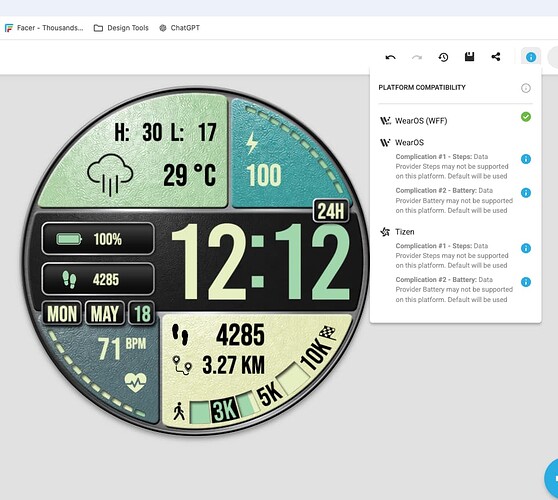The image size is (558, 500).
Task: Open the Design Tools bookmark folder
Action: tap(121, 28)
